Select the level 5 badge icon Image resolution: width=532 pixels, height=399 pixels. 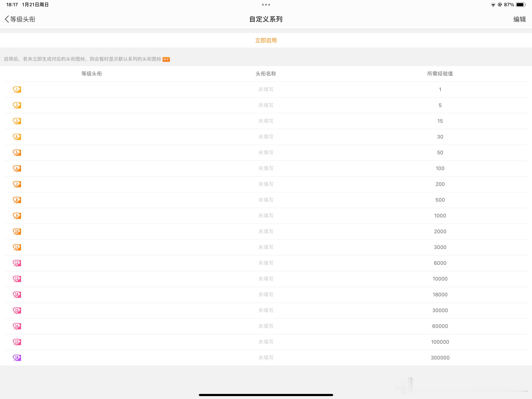(17, 153)
